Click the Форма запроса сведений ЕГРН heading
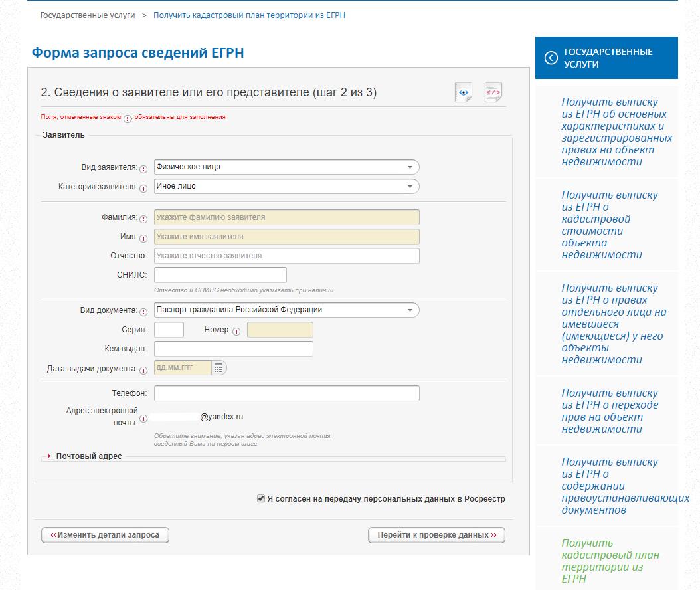This screenshot has height=590, width=700. [x=137, y=52]
